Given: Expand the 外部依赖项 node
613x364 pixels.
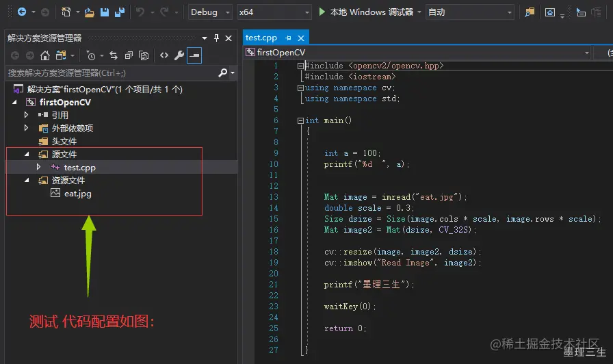Looking at the screenshot, I should pos(26,128).
